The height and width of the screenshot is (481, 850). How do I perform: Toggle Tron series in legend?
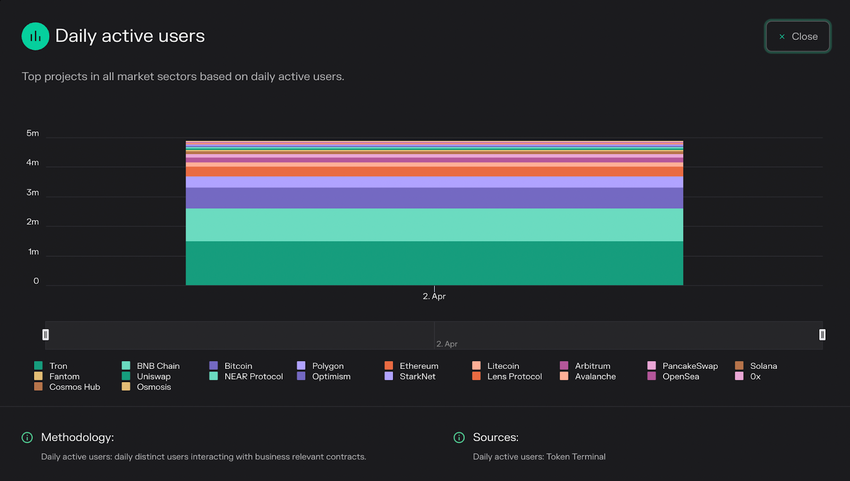60,366
